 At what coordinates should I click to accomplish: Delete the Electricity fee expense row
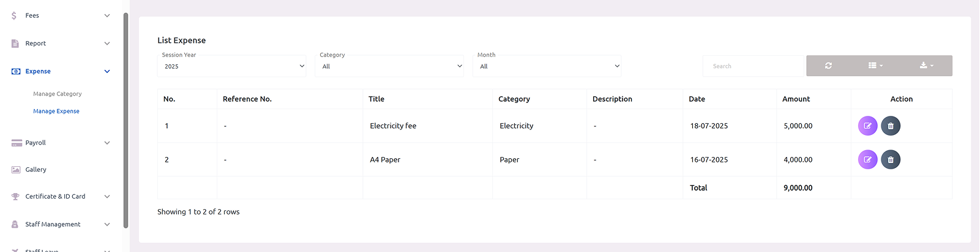point(891,126)
